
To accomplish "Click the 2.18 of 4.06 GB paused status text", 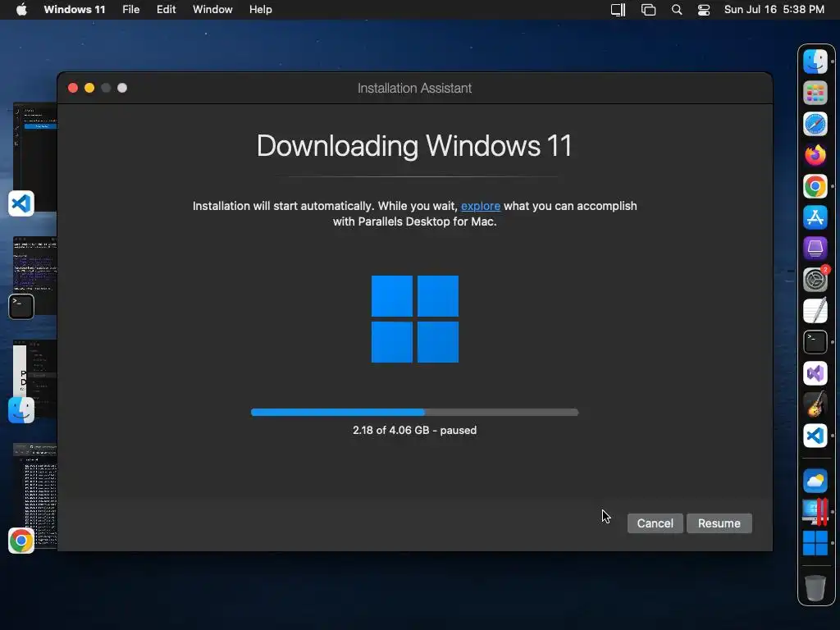I will pos(414,430).
